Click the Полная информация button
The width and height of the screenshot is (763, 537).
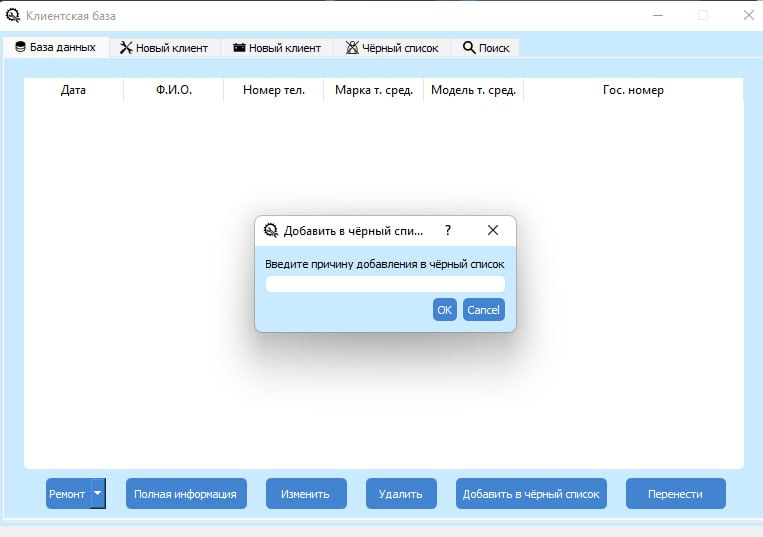[186, 494]
